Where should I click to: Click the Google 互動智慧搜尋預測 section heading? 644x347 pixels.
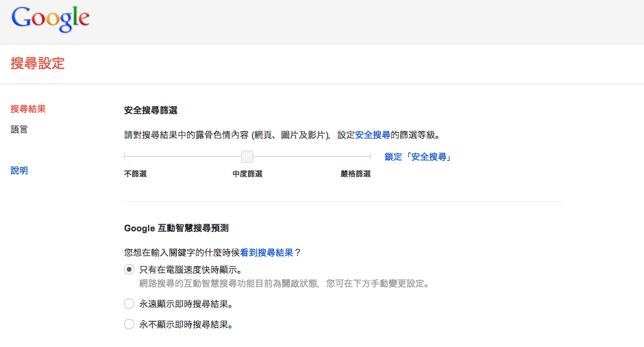click(181, 228)
